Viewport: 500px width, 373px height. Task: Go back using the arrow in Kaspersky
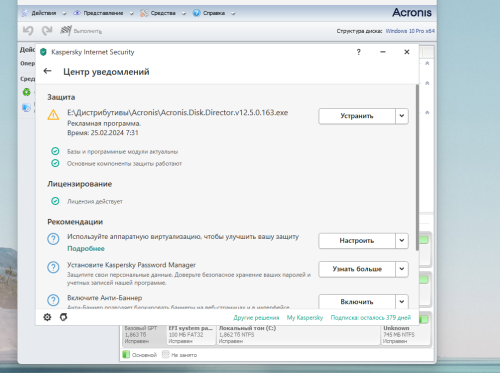click(47, 71)
